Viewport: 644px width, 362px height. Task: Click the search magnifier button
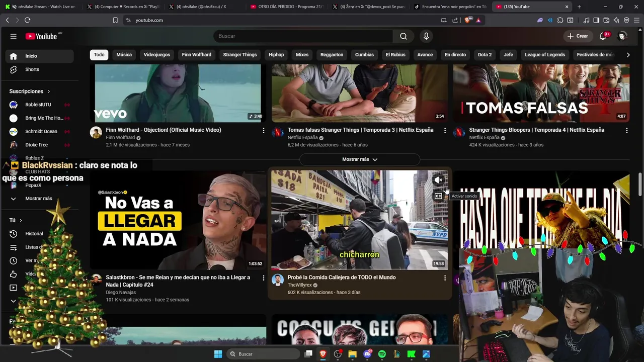(404, 36)
